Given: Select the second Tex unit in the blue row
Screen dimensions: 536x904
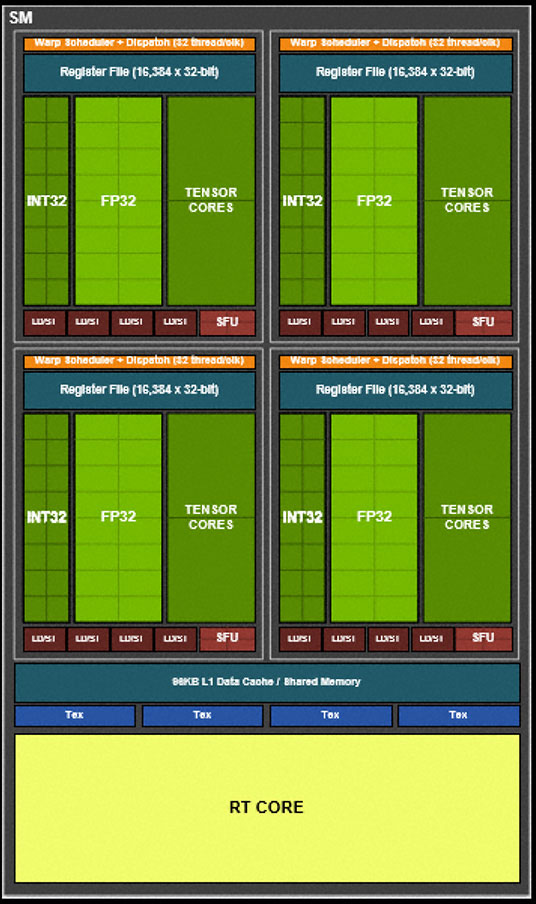Looking at the screenshot, I should point(202,715).
